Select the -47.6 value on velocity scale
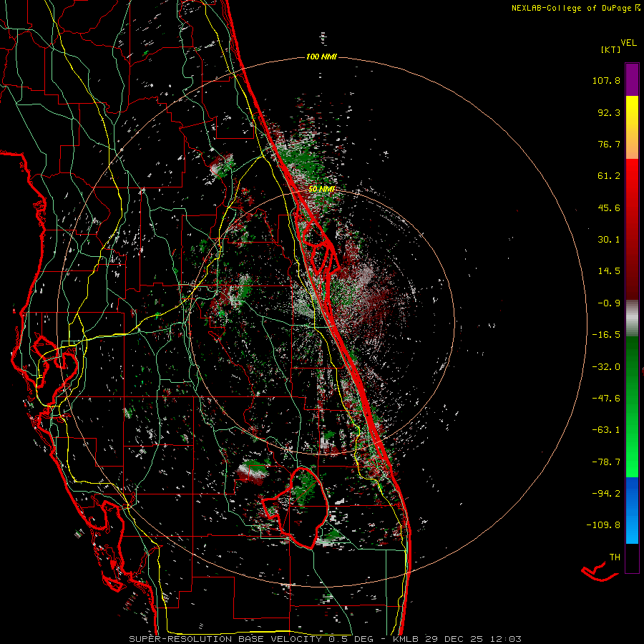 coord(606,399)
